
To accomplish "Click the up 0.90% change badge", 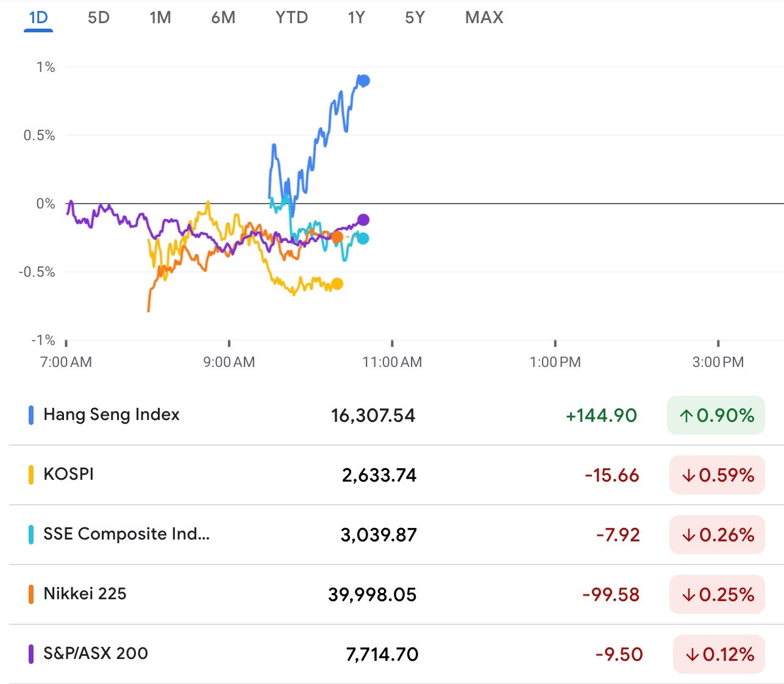I will pyautogui.click(x=716, y=415).
